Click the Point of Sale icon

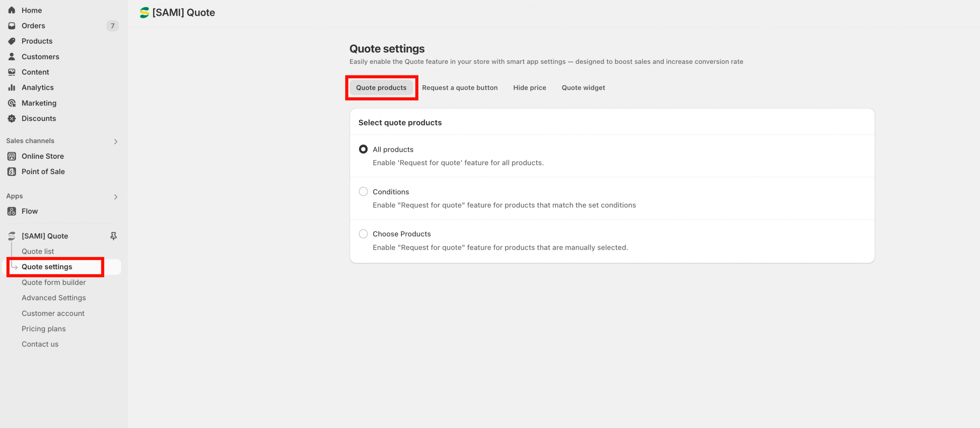click(11, 172)
